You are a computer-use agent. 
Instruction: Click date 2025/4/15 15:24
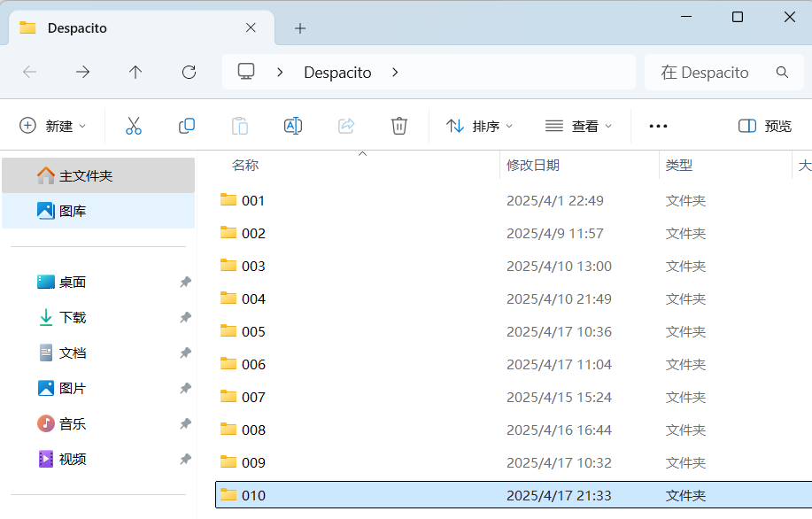559,398
